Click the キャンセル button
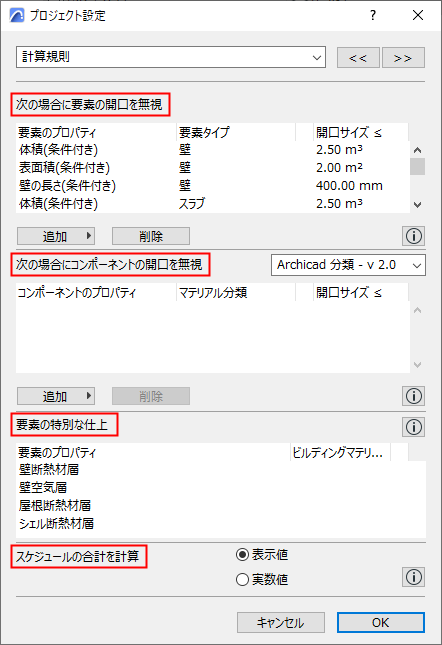Viewport: 442px width, 645px height. coord(281,623)
